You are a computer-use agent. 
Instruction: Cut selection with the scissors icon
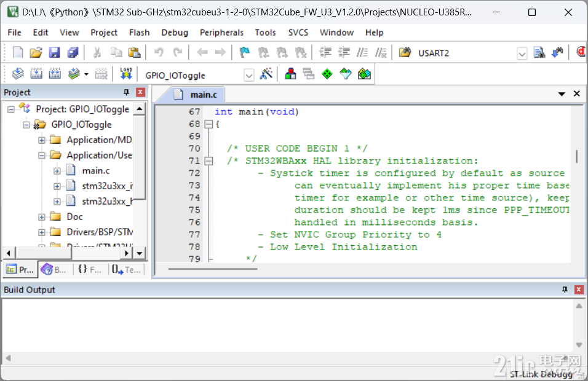(97, 52)
